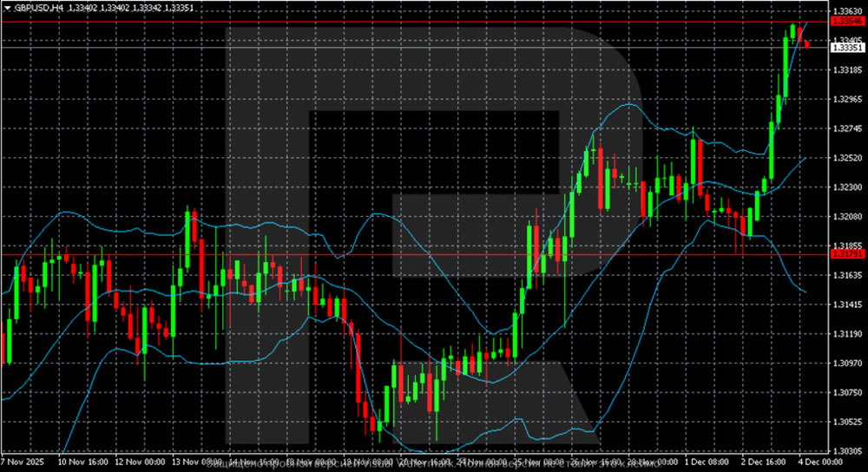Click the 1.32965 price axis label
The width and height of the screenshot is (868, 472).
847,99
